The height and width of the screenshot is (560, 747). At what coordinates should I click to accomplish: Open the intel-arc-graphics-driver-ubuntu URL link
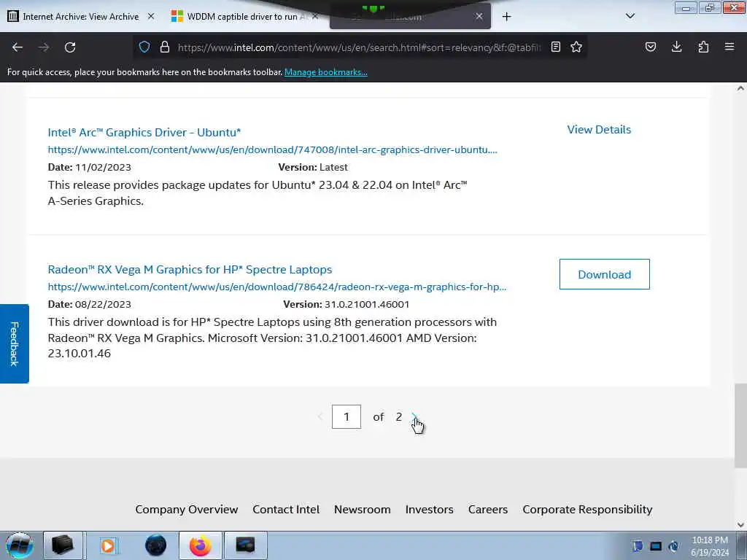(273, 149)
